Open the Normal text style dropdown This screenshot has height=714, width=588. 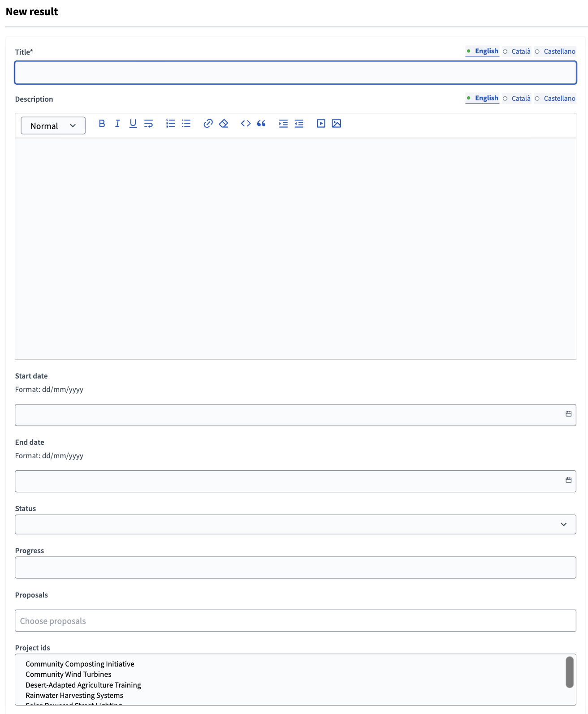click(53, 126)
